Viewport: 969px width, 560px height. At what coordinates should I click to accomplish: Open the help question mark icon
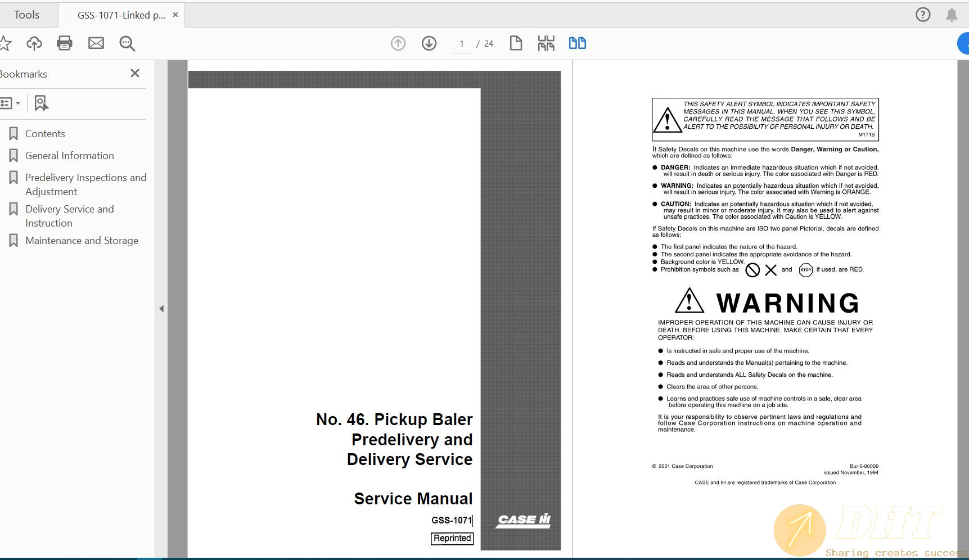(923, 15)
